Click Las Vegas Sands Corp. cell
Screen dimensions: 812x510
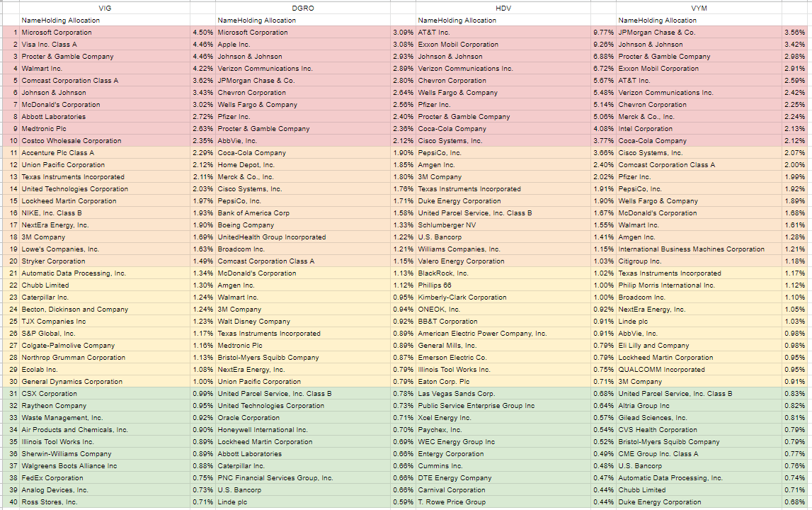(503, 393)
